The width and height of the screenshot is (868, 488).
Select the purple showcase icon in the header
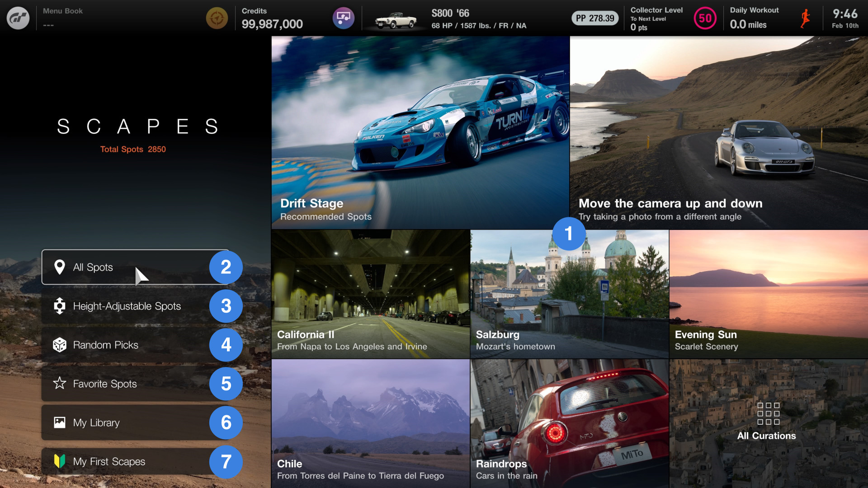point(344,18)
